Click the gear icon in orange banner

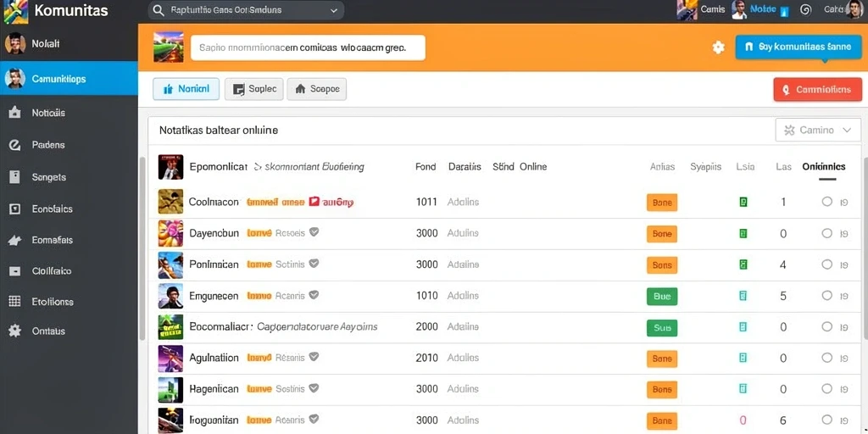(718, 47)
